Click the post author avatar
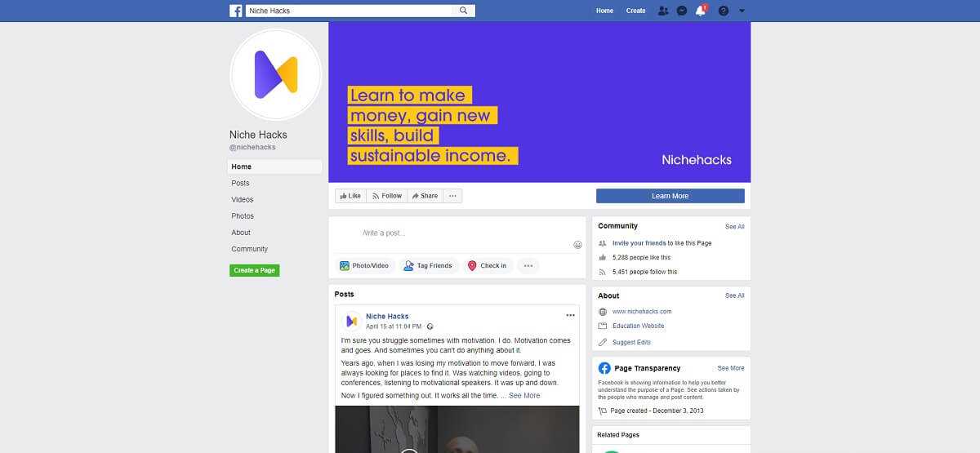This screenshot has height=453, width=980. pos(351,321)
